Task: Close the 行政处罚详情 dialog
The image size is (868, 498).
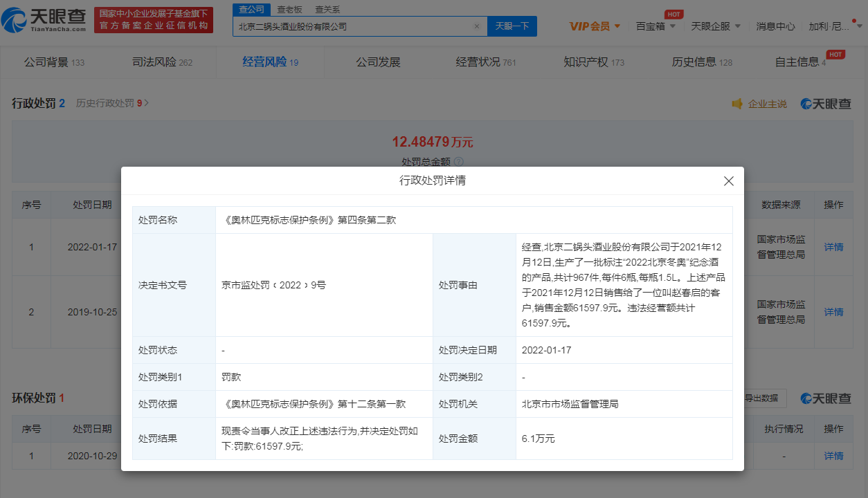Action: click(728, 181)
